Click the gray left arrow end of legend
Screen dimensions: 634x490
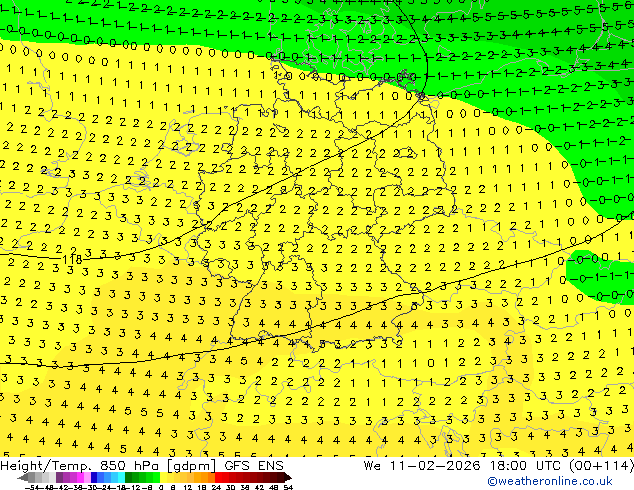point(23,477)
